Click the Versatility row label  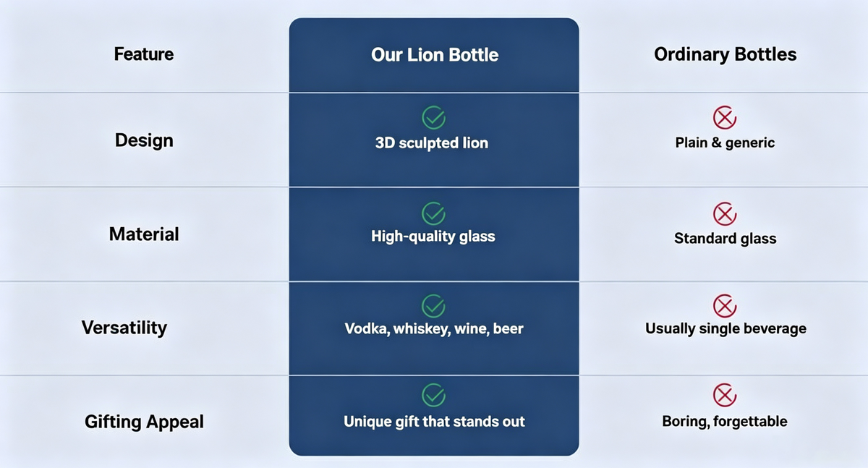click(124, 328)
